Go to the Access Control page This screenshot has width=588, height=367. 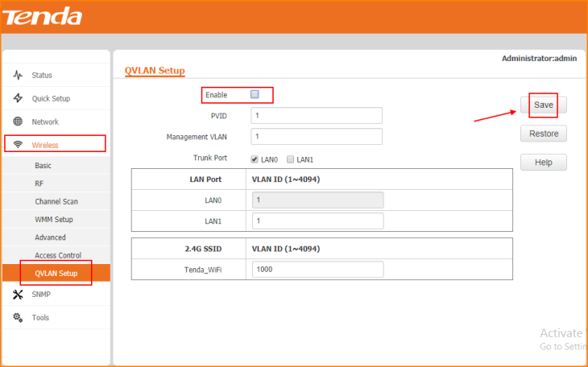coord(58,255)
